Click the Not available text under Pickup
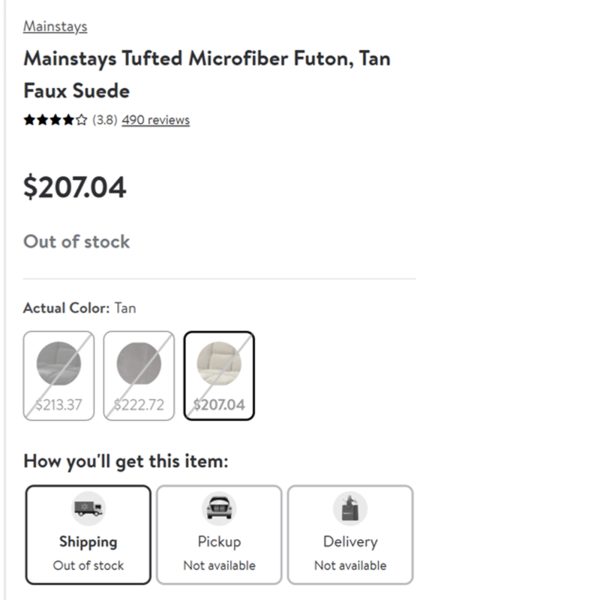Image resolution: width=600 pixels, height=600 pixels. pyautogui.click(x=219, y=565)
